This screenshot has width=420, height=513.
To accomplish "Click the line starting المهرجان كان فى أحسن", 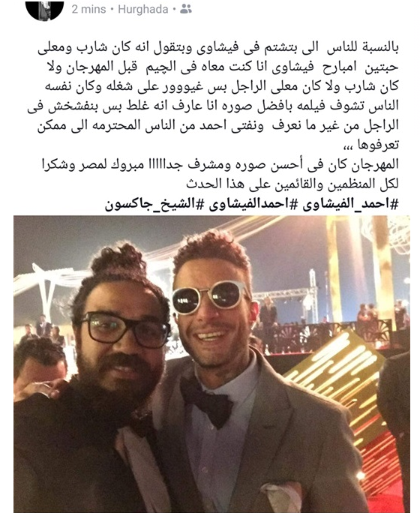I will tap(220, 164).
